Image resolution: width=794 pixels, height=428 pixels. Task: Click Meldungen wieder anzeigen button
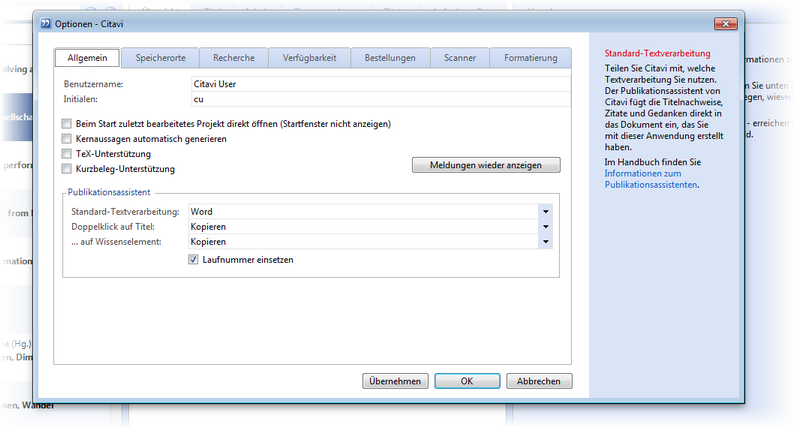(486, 165)
